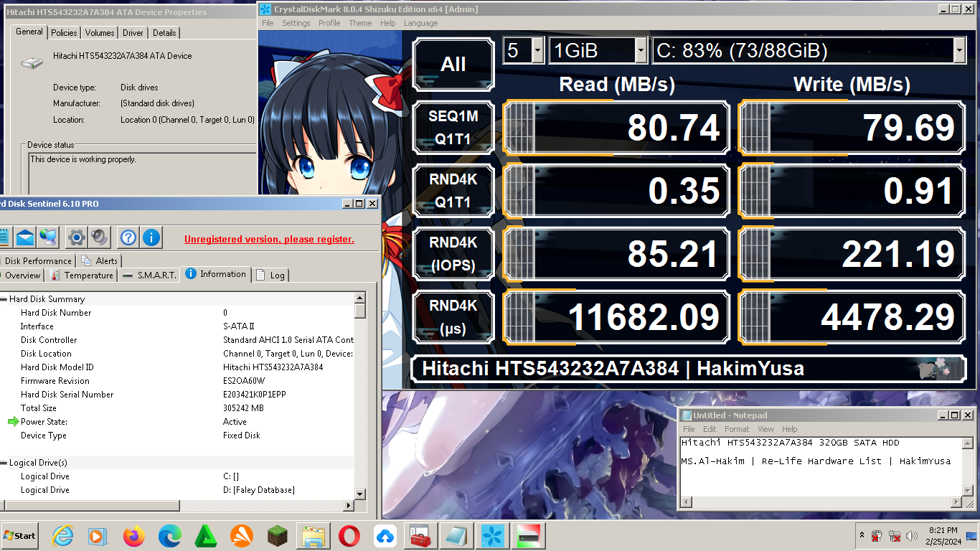Click the All benchmark button
980x551 pixels.
[x=453, y=65]
